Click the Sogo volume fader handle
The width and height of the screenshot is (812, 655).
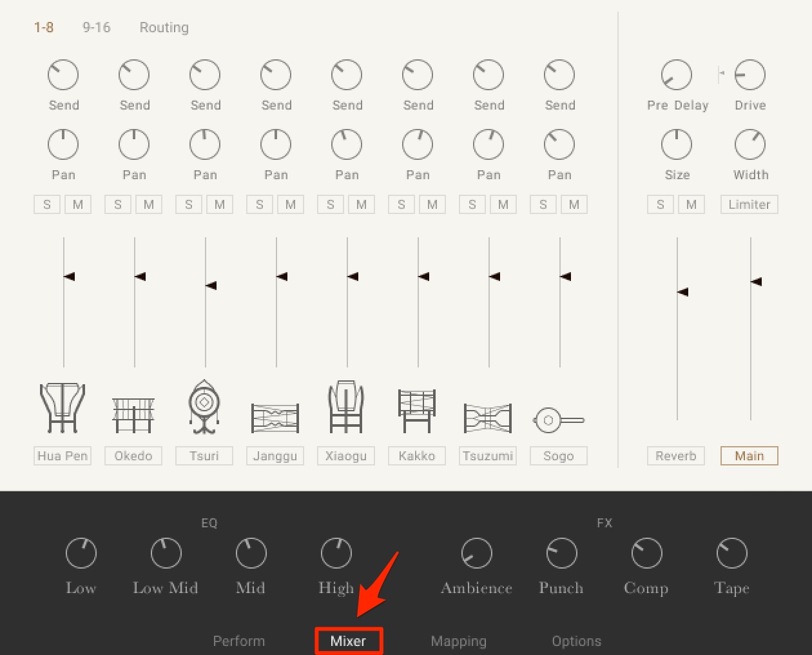pyautogui.click(x=566, y=277)
